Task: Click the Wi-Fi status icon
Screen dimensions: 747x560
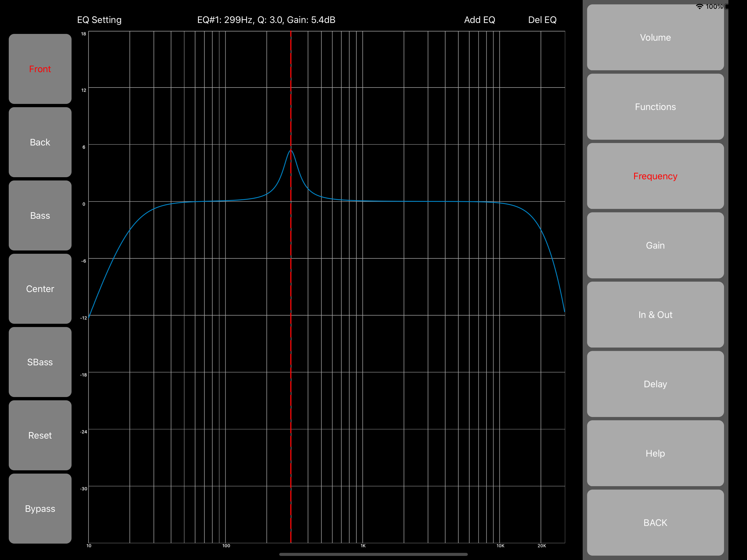Action: 700,6
